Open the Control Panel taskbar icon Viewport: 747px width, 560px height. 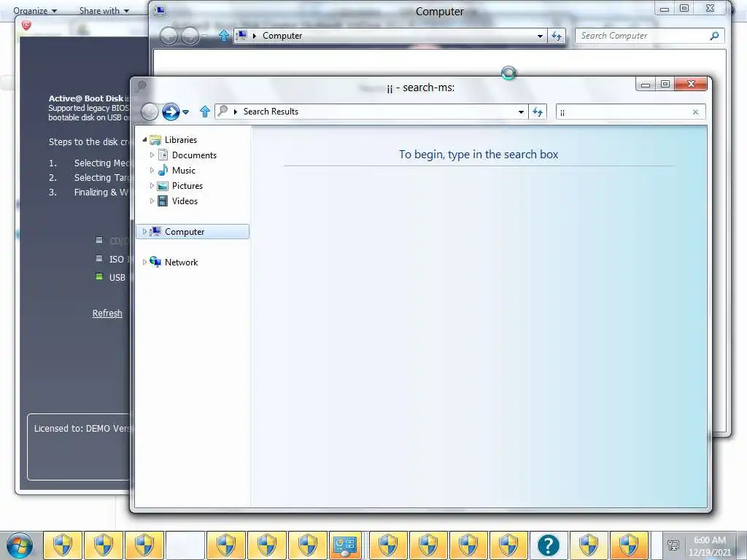point(345,545)
